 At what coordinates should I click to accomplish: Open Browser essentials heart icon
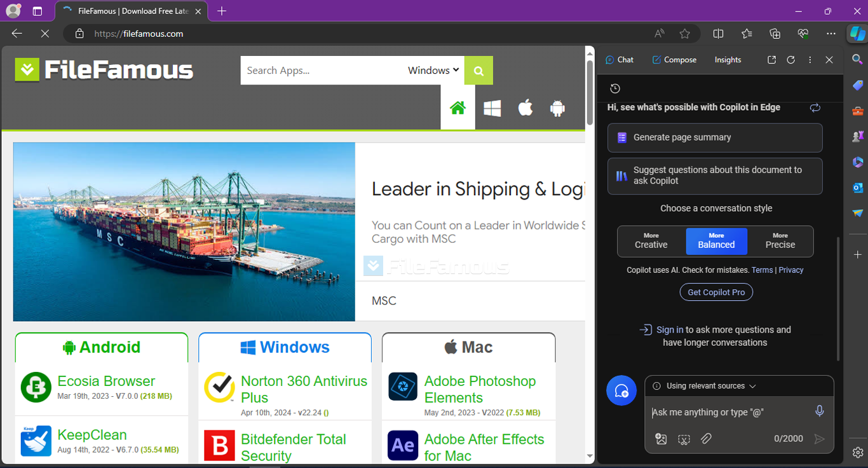click(803, 34)
